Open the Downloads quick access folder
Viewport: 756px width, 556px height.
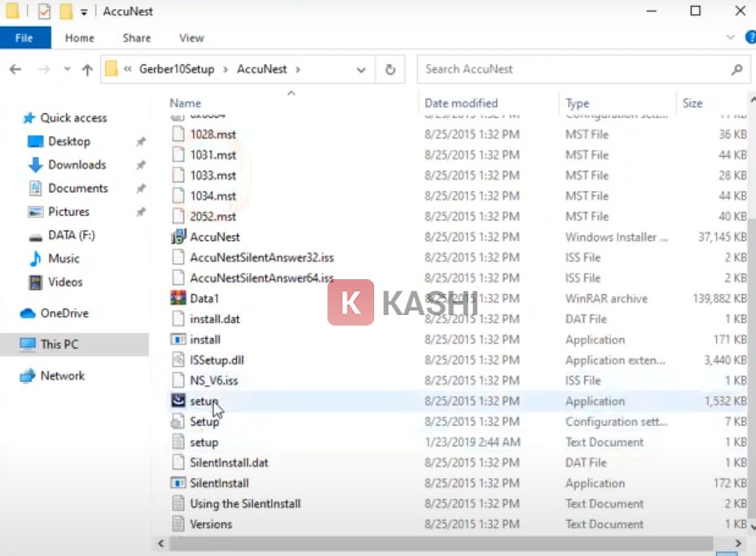coord(77,164)
